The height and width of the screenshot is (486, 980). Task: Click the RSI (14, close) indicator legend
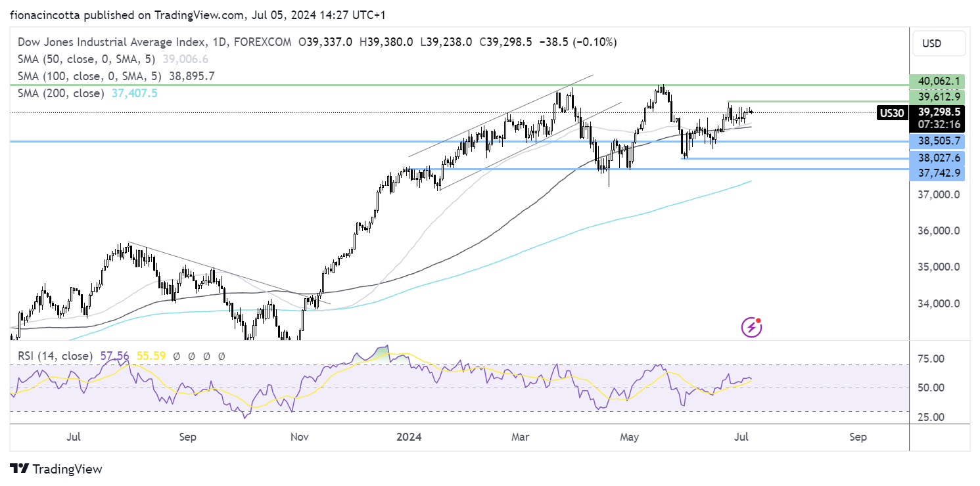(54, 356)
